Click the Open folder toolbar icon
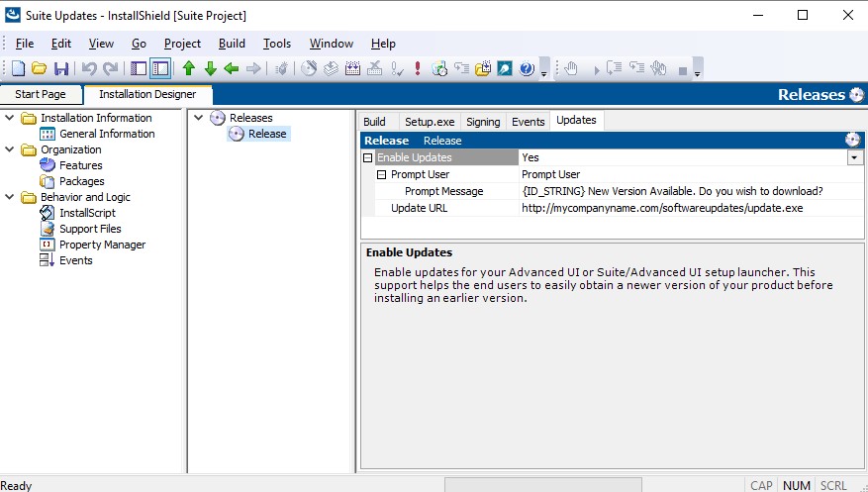 (39, 68)
